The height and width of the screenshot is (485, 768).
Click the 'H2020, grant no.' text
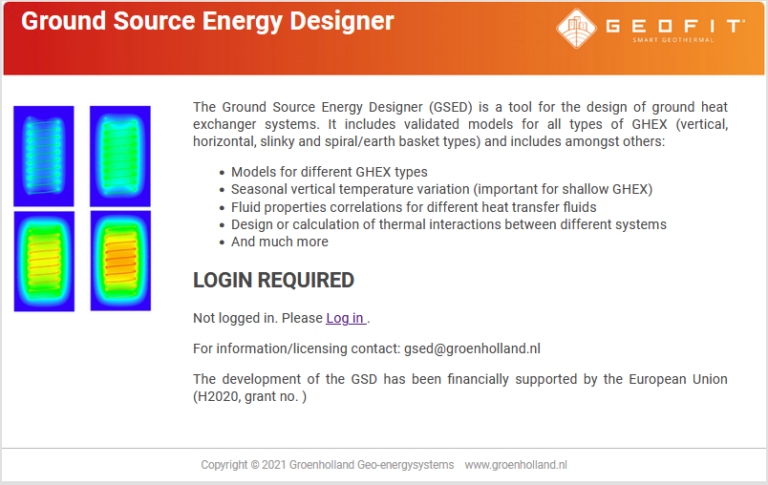(250, 396)
